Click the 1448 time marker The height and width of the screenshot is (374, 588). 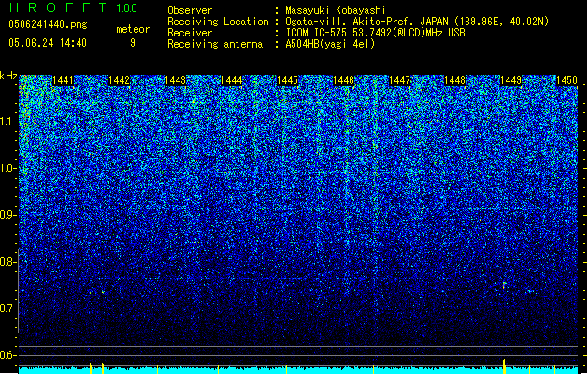(x=455, y=80)
